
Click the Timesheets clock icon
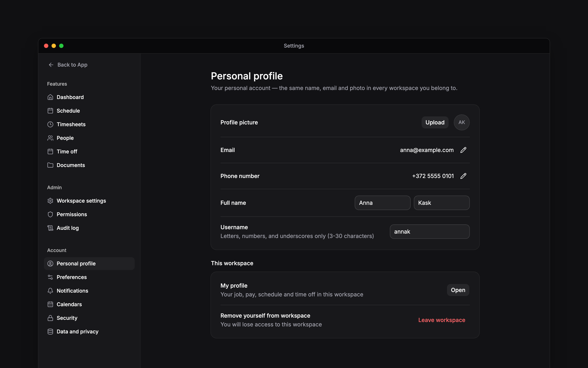(50, 124)
